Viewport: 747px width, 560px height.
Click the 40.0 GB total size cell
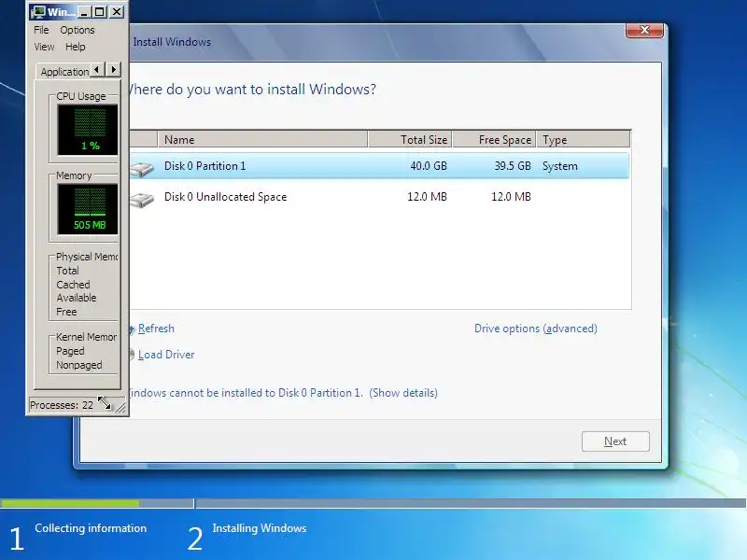click(429, 166)
